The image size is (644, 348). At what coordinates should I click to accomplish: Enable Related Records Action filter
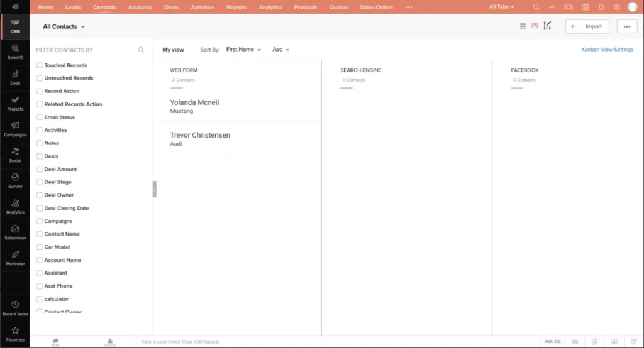(40, 104)
